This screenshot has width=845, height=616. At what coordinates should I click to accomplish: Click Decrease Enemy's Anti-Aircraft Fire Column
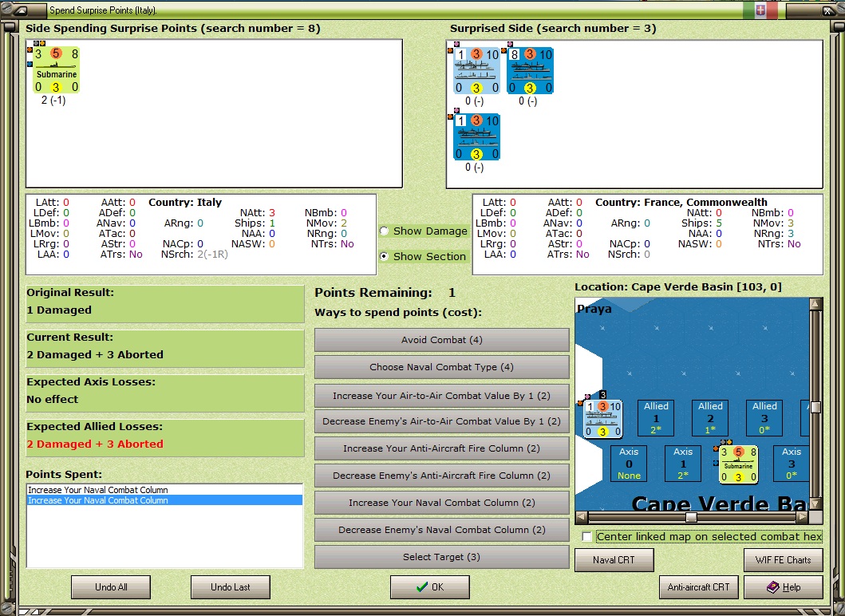point(441,476)
